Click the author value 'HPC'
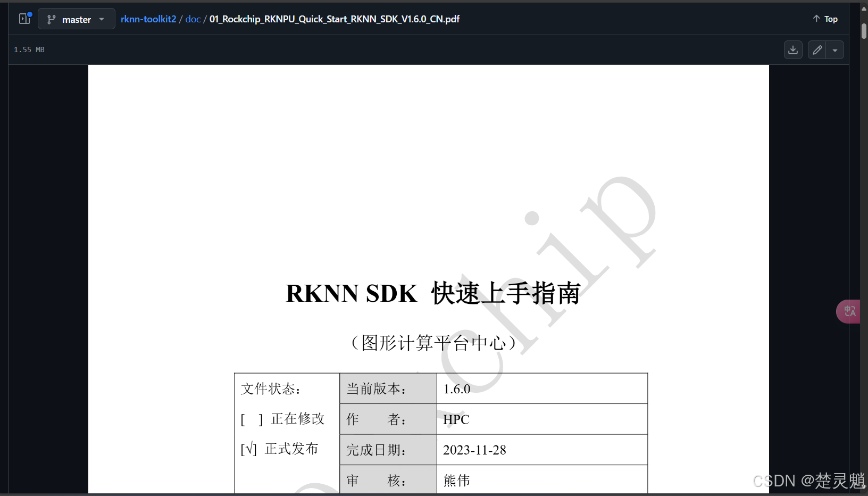868x496 pixels. (x=456, y=419)
